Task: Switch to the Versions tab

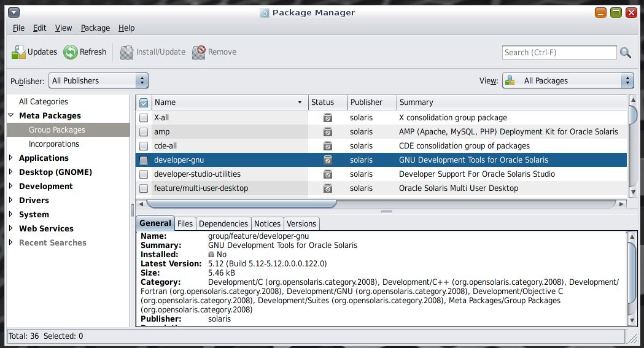Action: click(x=301, y=223)
